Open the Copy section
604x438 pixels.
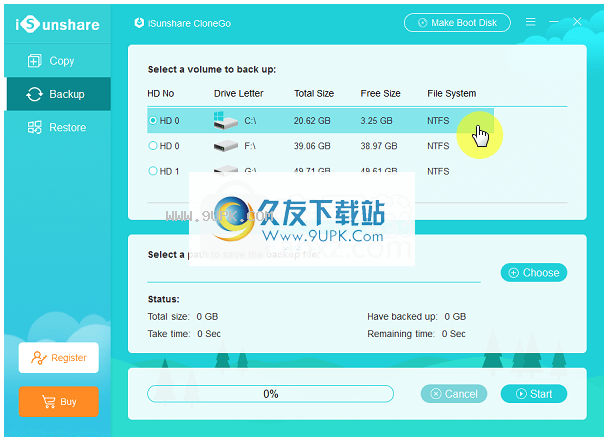(58, 61)
